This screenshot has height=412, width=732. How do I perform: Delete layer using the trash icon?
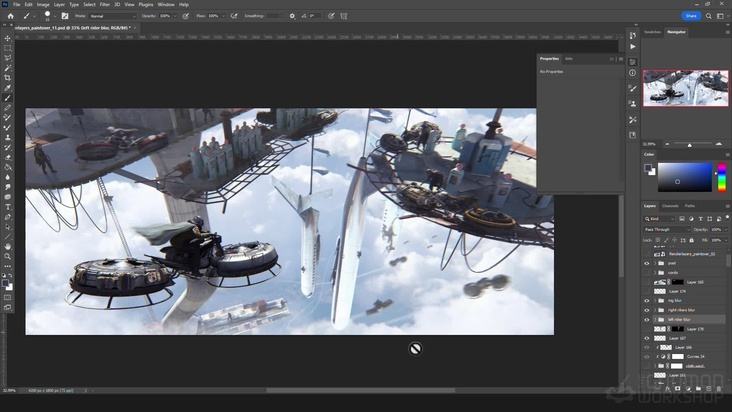click(719, 388)
